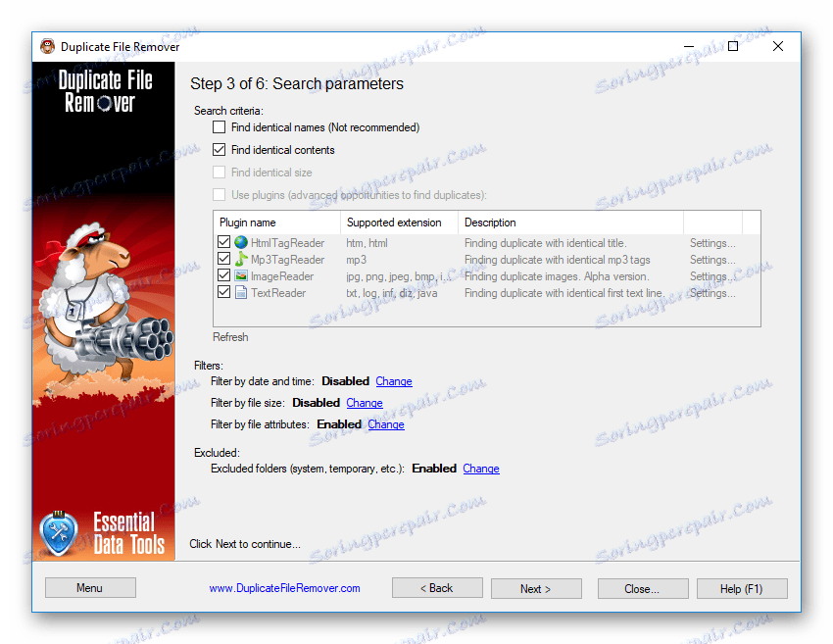Uncheck the HtmlTagReader plugin checkbox
Image resolution: width=833 pixels, height=644 pixels.
[223, 242]
